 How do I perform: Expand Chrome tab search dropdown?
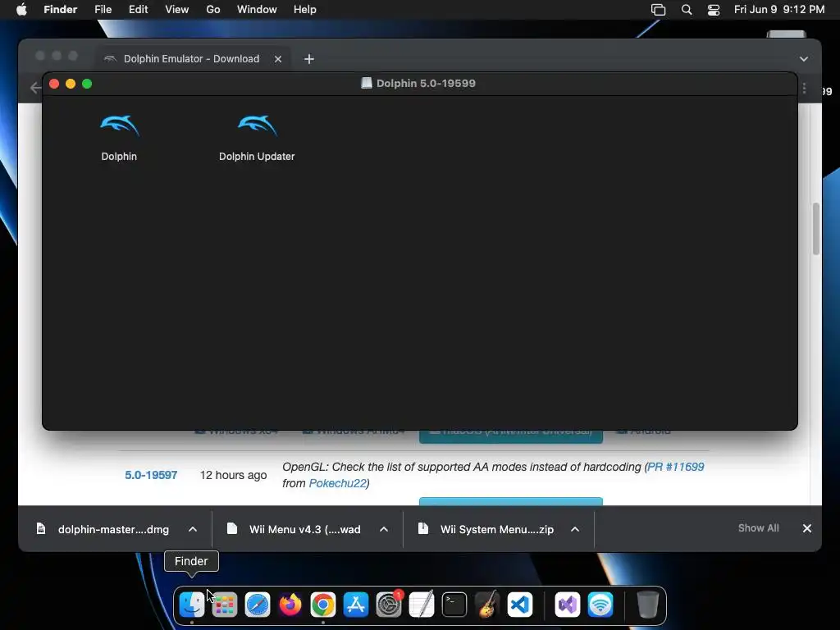[x=804, y=59]
